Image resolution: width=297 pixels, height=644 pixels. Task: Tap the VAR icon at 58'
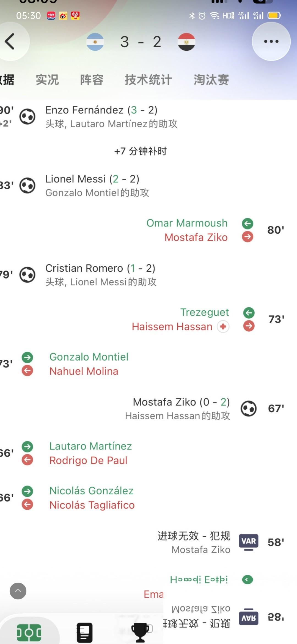coord(249,542)
